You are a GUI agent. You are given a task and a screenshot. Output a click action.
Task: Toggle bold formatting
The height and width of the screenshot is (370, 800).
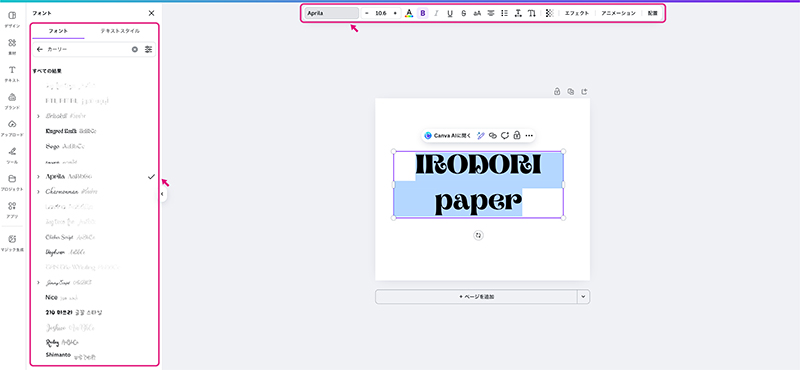[x=422, y=13]
